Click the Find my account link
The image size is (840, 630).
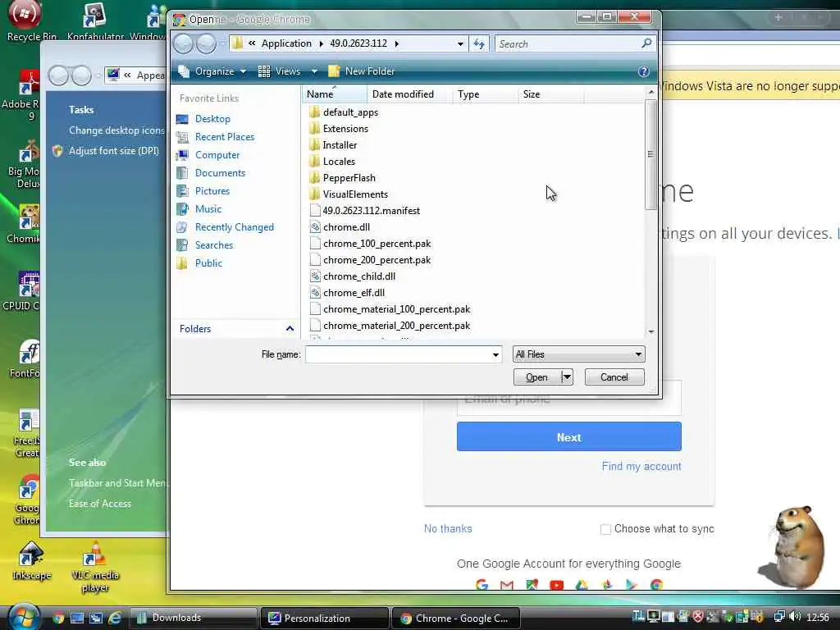click(x=641, y=466)
